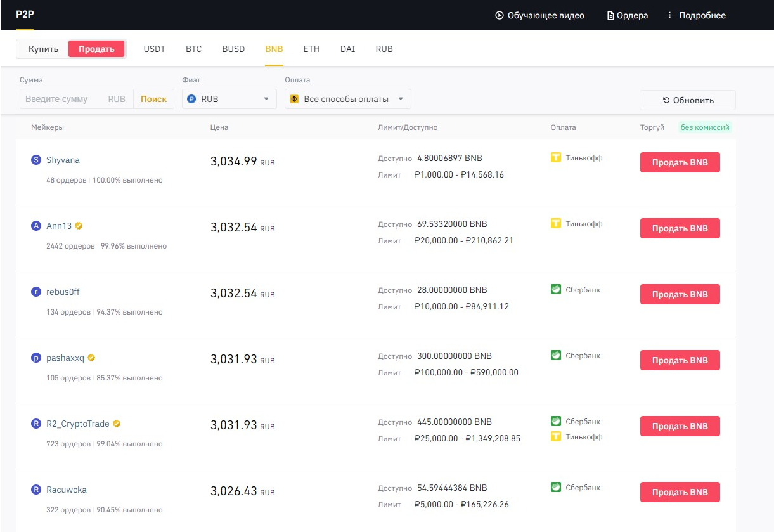Click the verified badge next to Ann13
774x532 pixels.
[79, 226]
